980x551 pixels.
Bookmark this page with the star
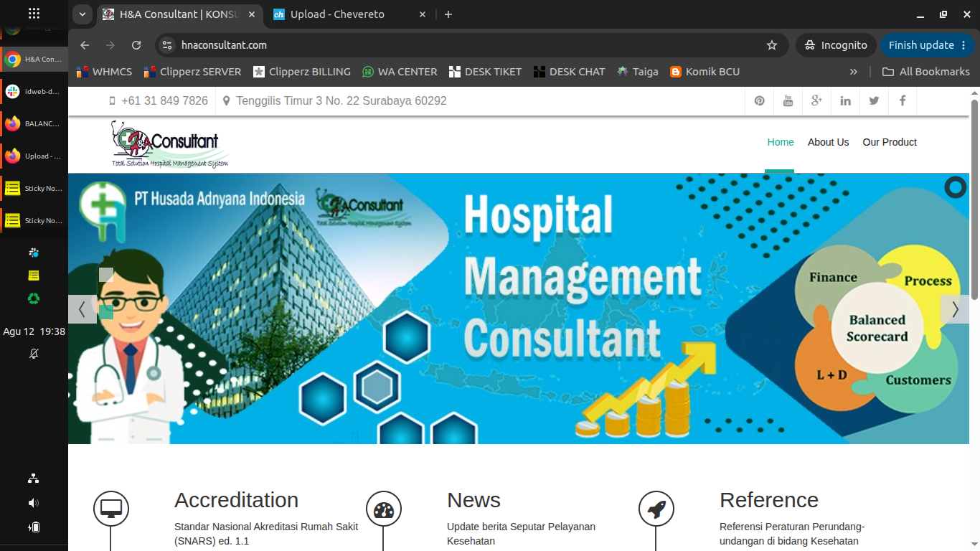(x=772, y=45)
